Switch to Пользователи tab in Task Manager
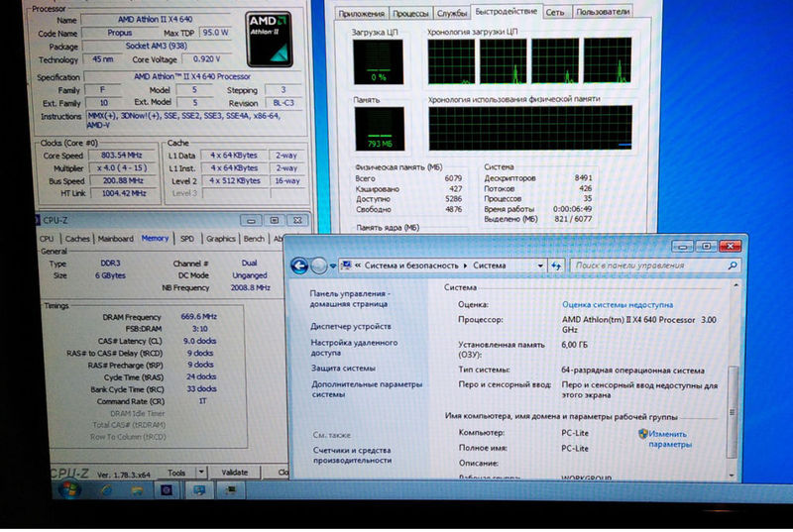 point(603,12)
